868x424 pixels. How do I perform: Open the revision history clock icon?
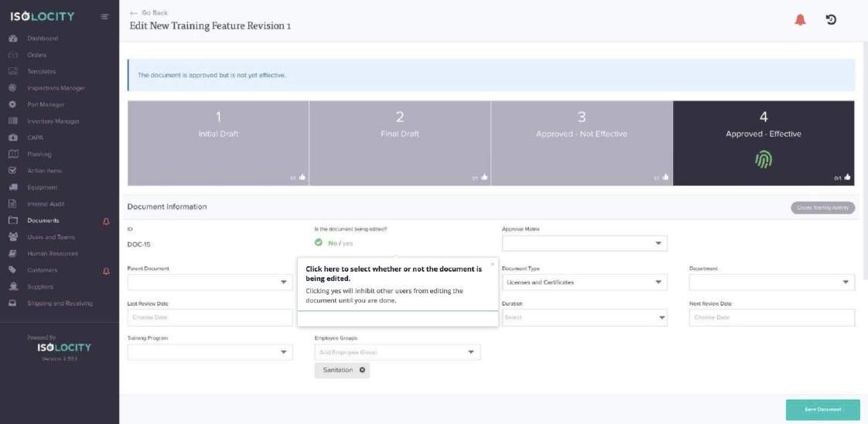(x=831, y=20)
